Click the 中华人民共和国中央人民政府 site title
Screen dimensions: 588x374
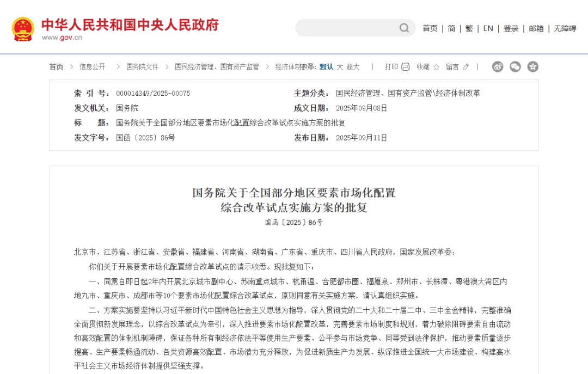tap(130, 24)
